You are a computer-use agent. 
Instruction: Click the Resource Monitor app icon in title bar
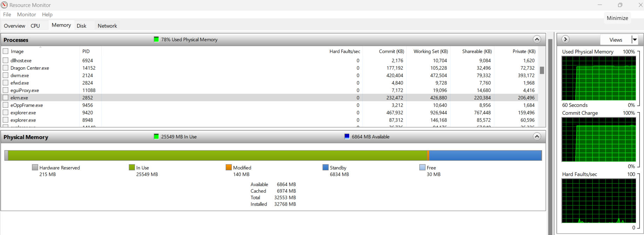click(4, 5)
